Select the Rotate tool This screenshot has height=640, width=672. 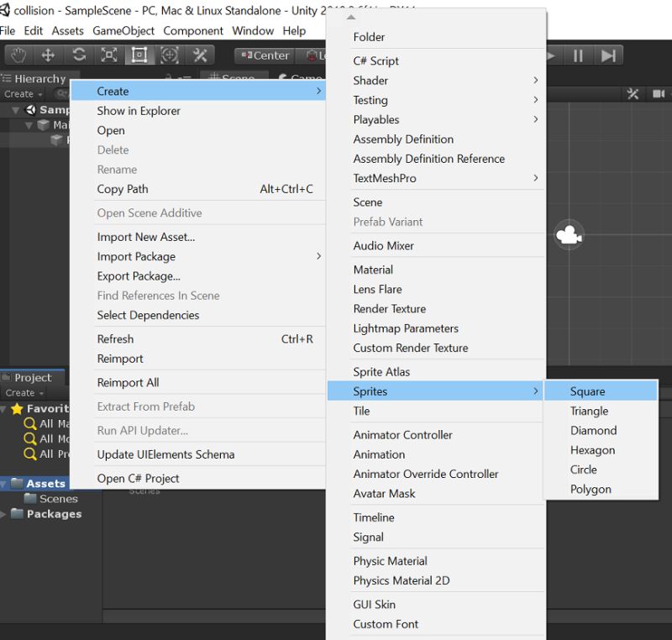(79, 55)
